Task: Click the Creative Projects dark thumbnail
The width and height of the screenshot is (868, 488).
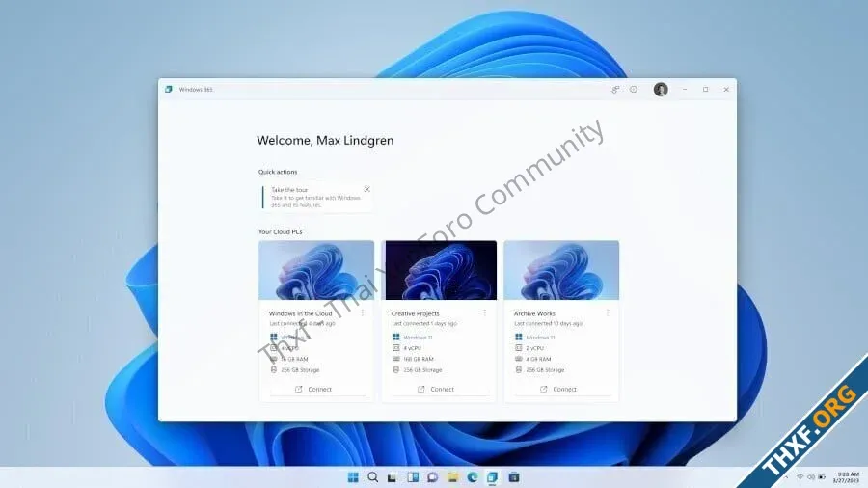Action: 441,270
